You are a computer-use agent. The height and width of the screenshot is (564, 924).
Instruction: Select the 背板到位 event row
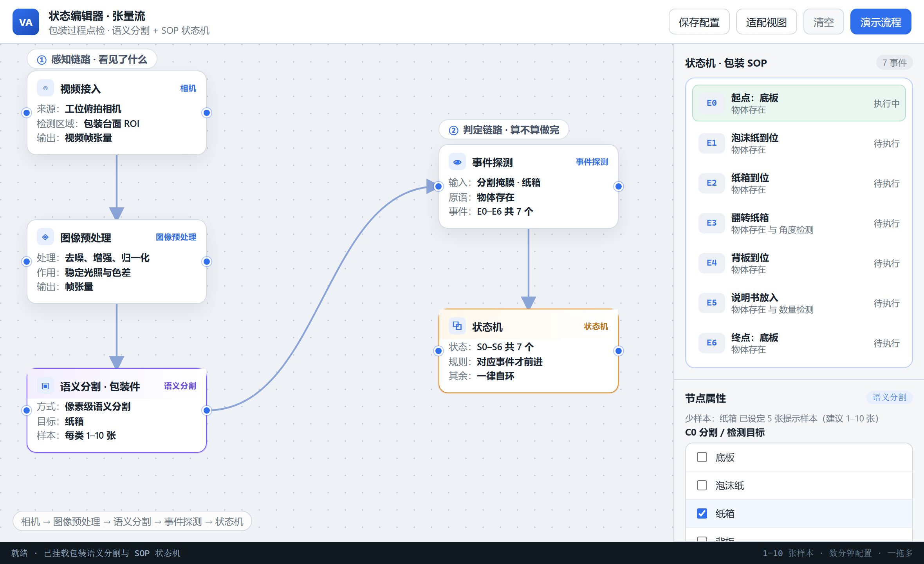pos(799,263)
